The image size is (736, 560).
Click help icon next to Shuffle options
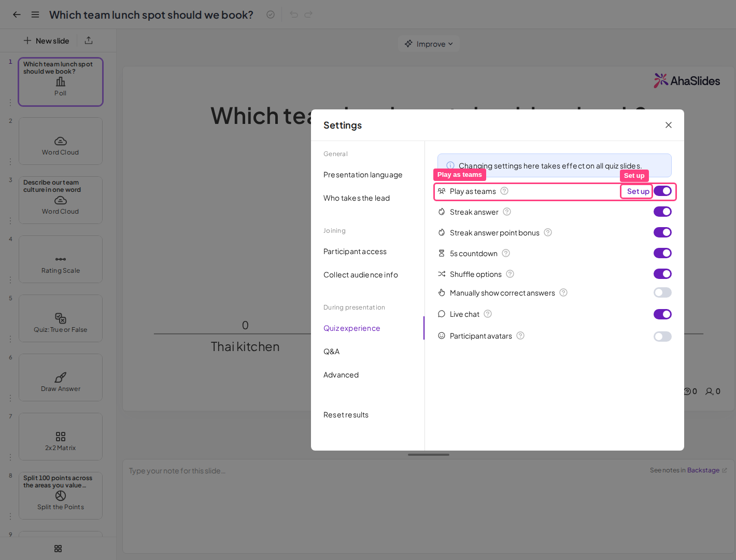[510, 274]
